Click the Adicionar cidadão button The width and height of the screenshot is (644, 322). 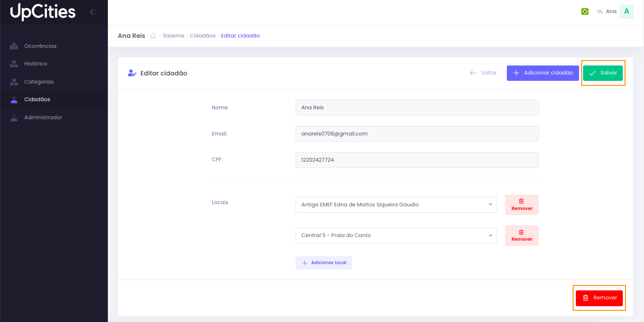coord(543,73)
